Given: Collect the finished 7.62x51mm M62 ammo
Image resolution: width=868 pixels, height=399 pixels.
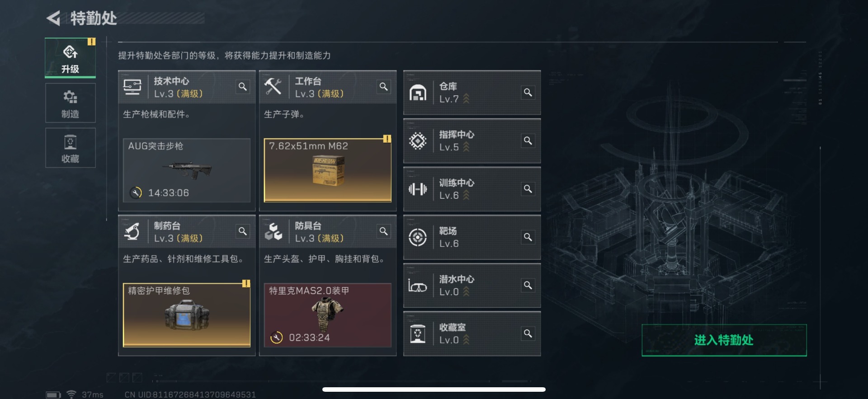Looking at the screenshot, I should click(x=328, y=170).
